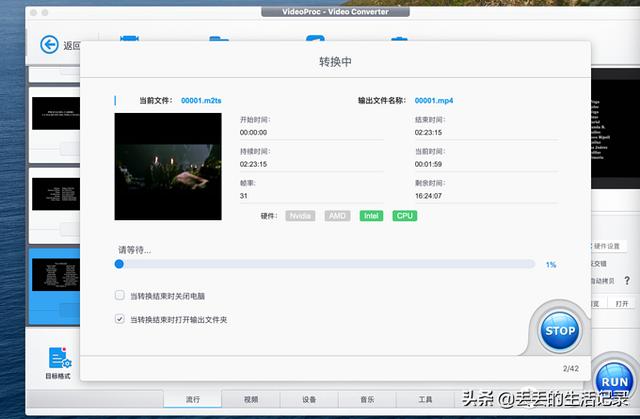Enable shutdown computer when conversion finishes
This screenshot has height=419, width=640.
(x=119, y=295)
